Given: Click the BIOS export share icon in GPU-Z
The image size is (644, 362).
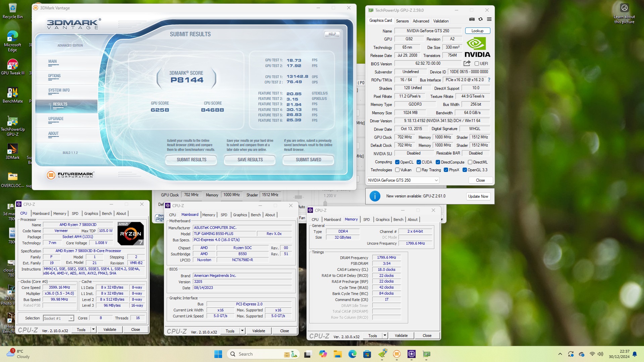Looking at the screenshot, I should pos(467,63).
